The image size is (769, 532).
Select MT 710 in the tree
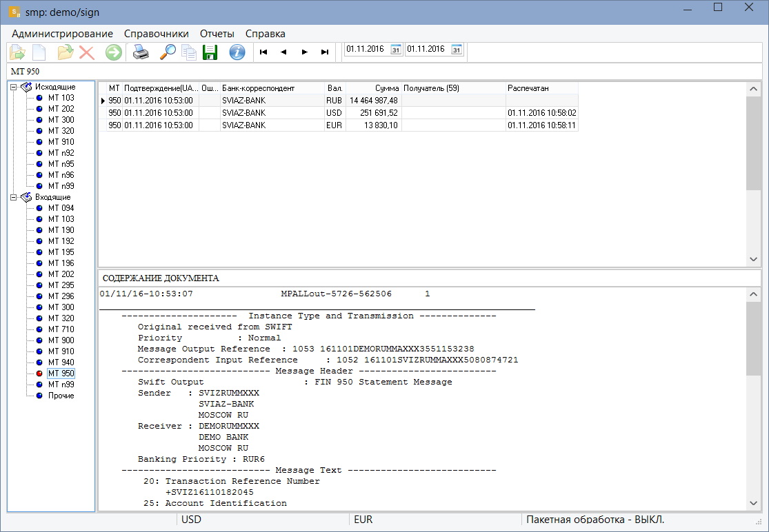pos(61,329)
